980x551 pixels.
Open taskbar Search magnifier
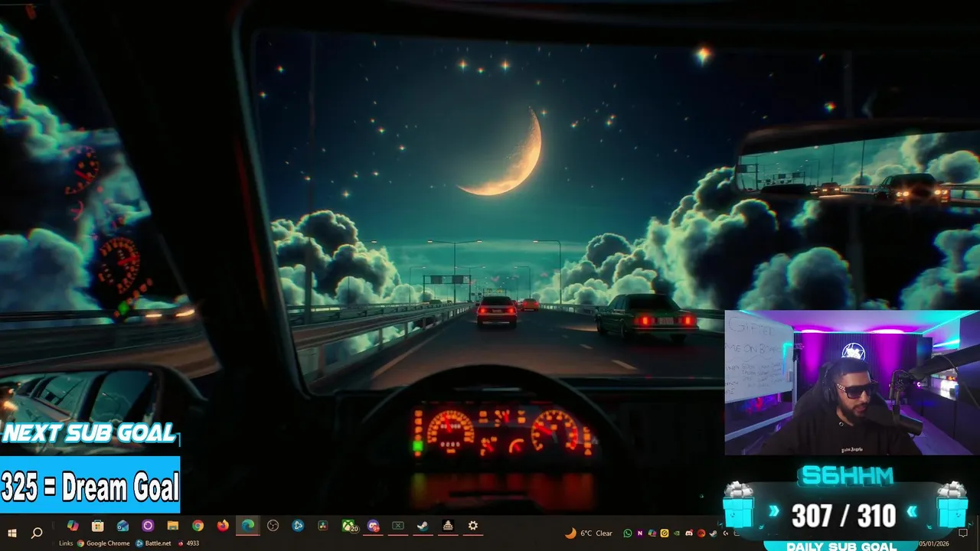coord(36,533)
